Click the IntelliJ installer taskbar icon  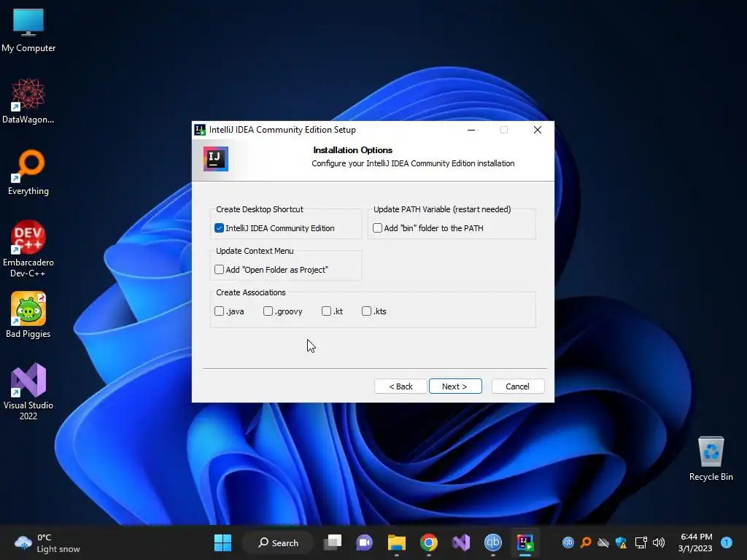(x=525, y=542)
